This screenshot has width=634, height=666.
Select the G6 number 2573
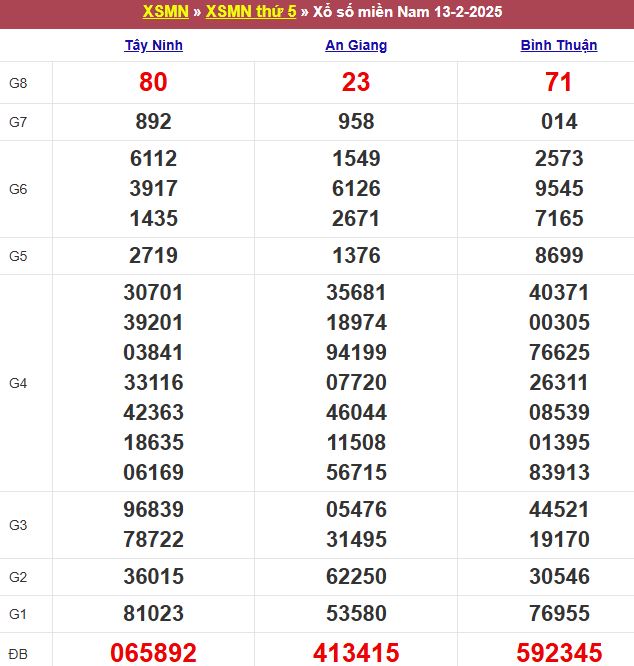pos(559,158)
